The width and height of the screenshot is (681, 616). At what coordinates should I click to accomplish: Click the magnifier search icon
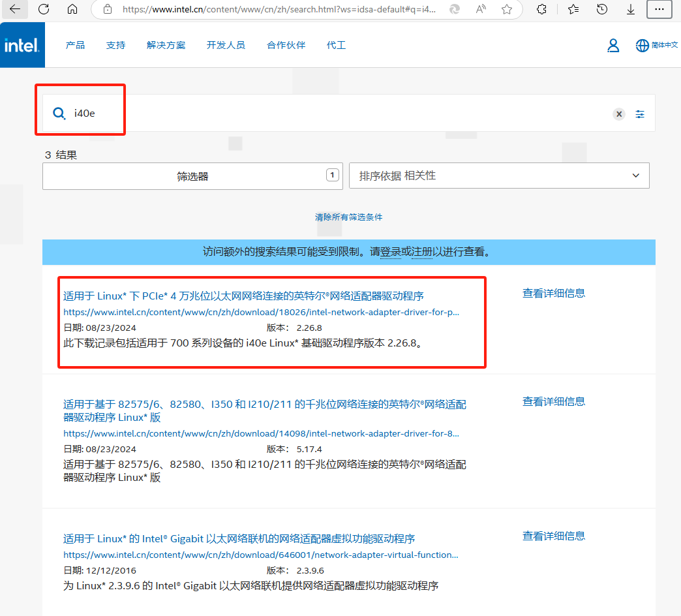[x=59, y=114]
